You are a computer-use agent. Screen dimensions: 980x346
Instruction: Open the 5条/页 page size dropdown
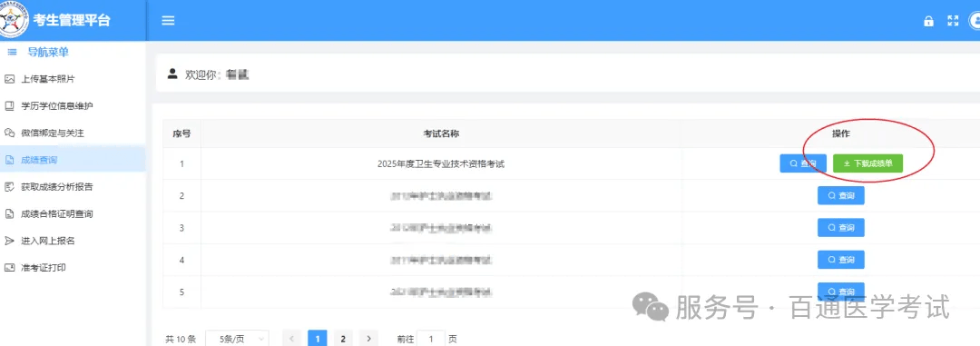tap(237, 339)
